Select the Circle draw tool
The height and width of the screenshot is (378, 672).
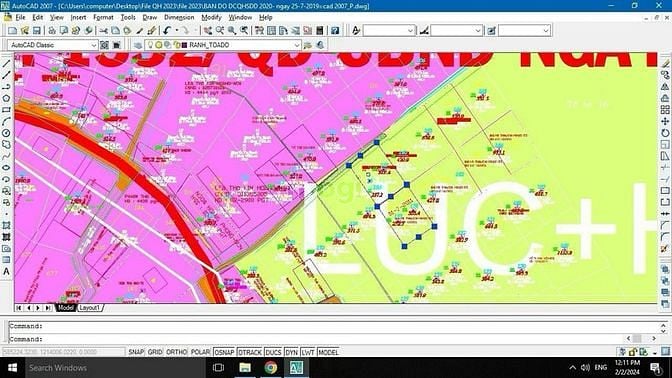6,133
